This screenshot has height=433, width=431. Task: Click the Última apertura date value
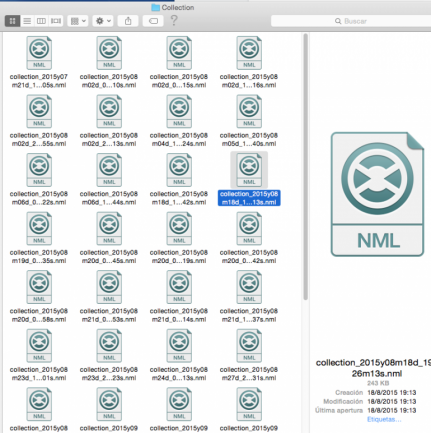coord(392,410)
